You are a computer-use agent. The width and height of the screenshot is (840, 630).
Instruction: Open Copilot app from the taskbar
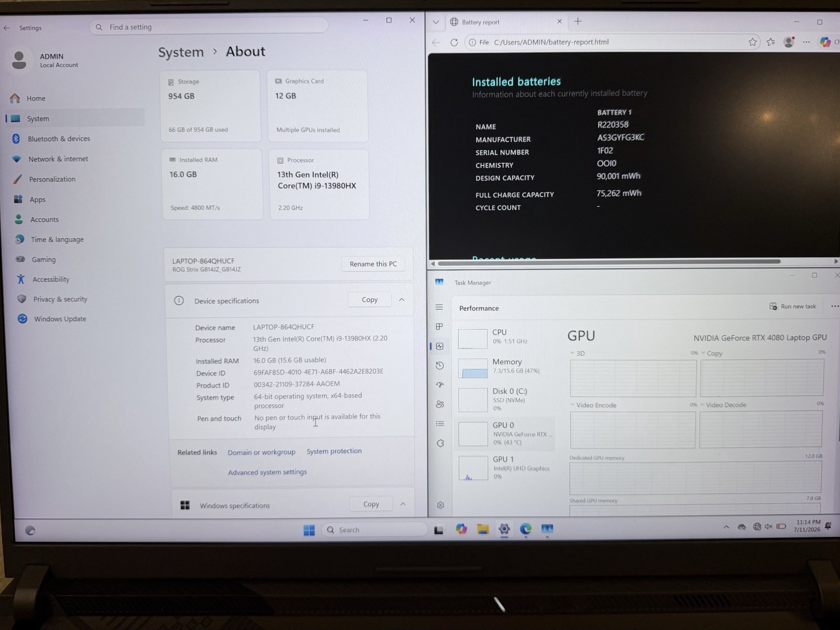[461, 529]
